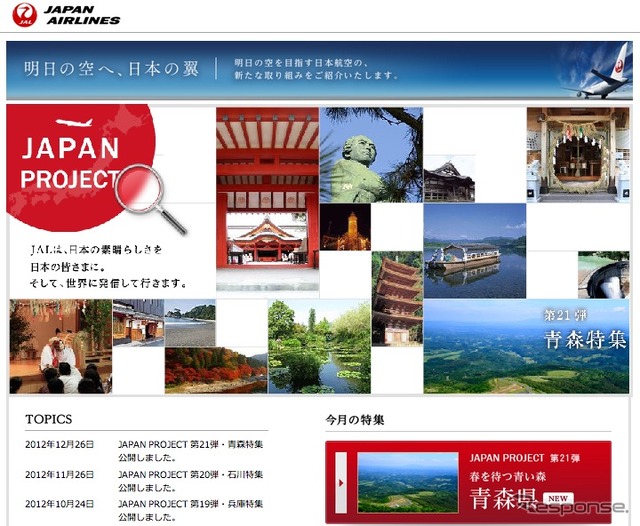Open the illuminated night tower photo
Image resolution: width=640 pixels, height=526 pixels.
click(345, 227)
